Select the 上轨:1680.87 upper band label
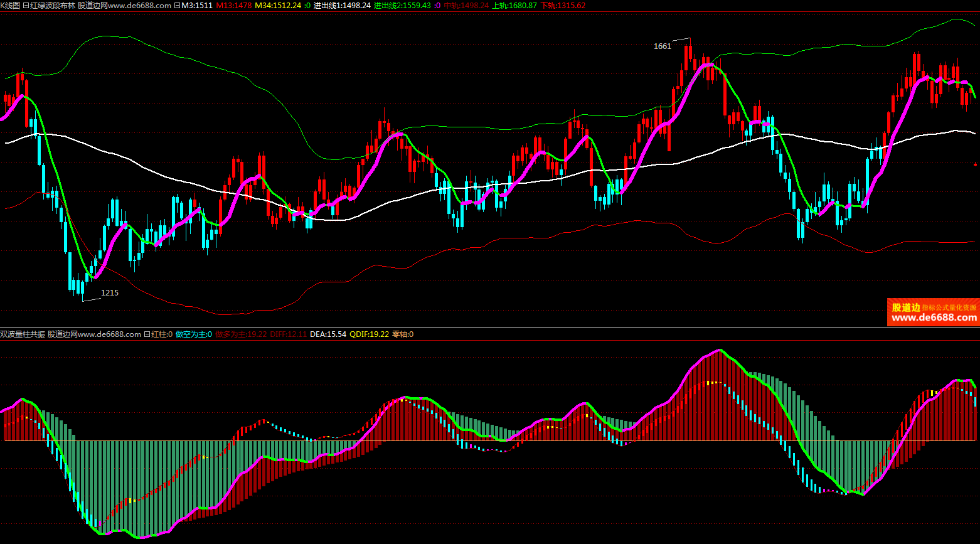The height and width of the screenshot is (544, 980). (514, 5)
